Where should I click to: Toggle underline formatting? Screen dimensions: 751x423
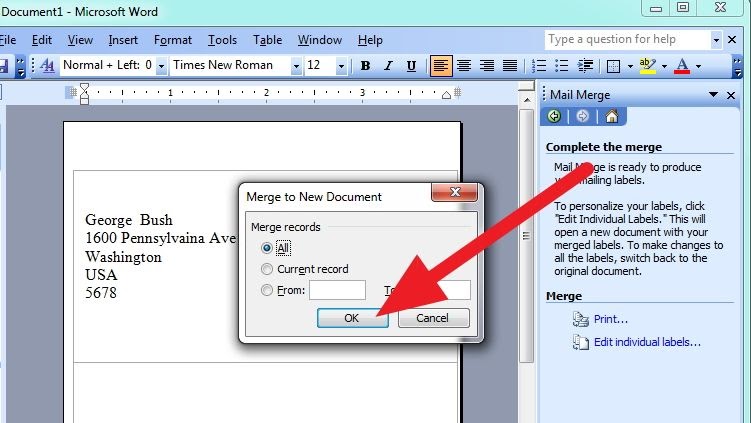pos(411,66)
